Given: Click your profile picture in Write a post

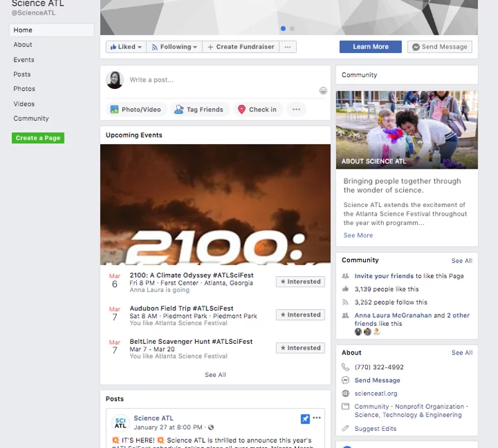Looking at the screenshot, I should tap(115, 80).
